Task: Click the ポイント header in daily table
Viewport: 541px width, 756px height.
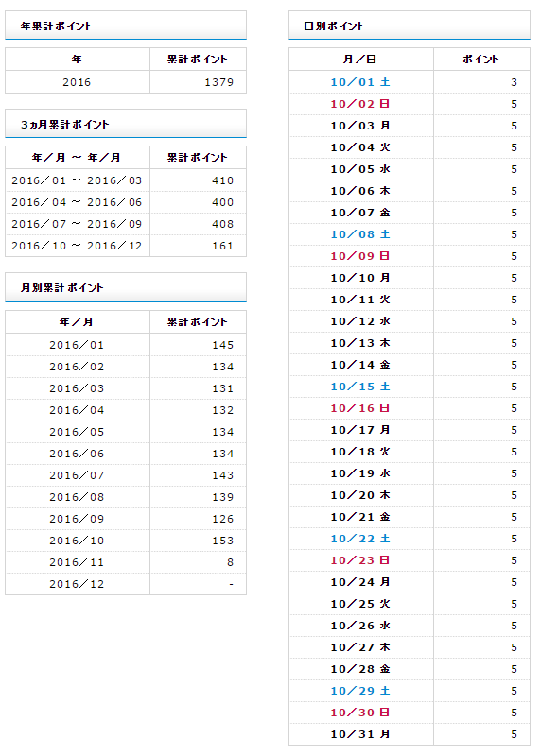Action: click(x=480, y=60)
